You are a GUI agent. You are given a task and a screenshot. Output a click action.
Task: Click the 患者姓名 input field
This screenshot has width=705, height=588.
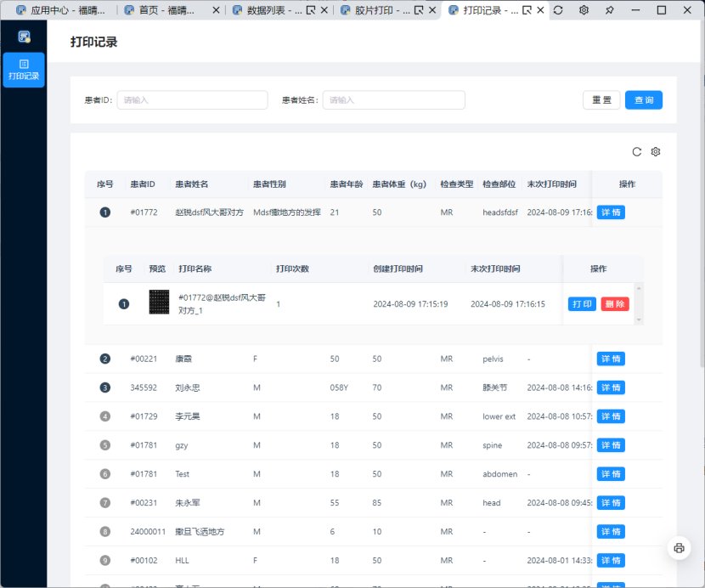click(393, 100)
